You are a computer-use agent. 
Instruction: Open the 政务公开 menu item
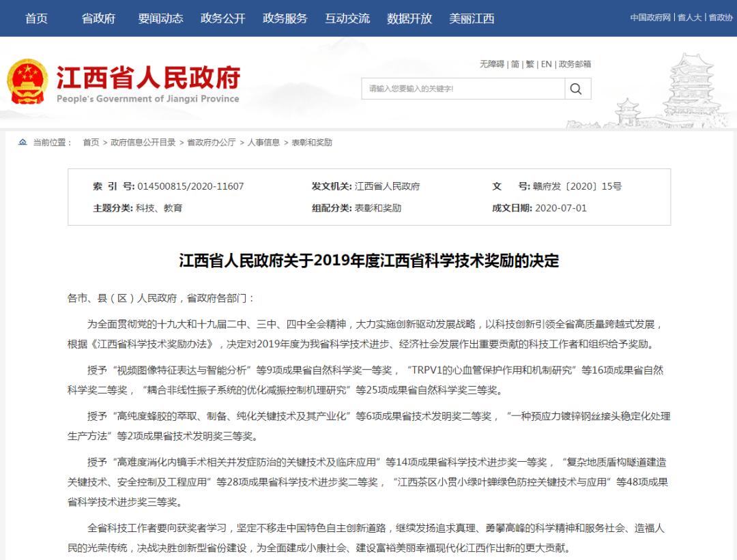click(223, 18)
